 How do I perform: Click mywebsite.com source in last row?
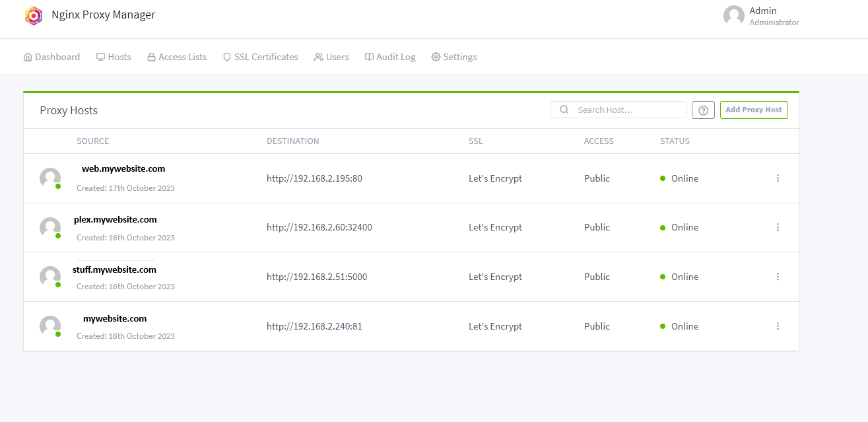(115, 319)
